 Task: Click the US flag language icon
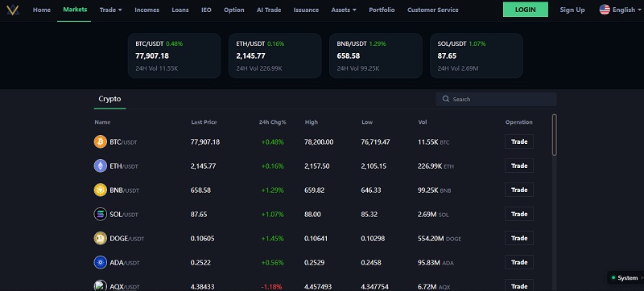(x=605, y=10)
